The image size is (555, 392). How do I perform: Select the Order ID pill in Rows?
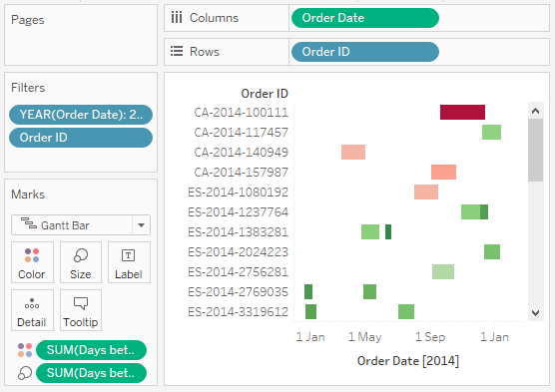[365, 52]
